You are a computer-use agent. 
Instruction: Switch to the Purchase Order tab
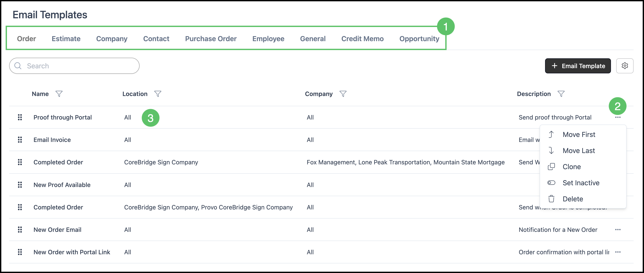pos(211,39)
